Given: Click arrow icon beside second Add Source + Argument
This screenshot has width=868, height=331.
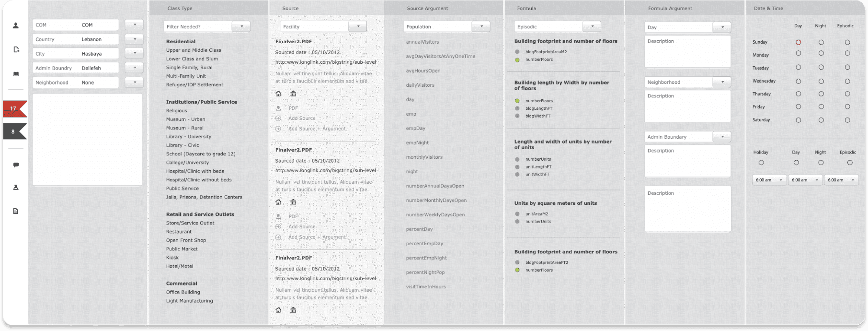Looking at the screenshot, I should tap(278, 237).
